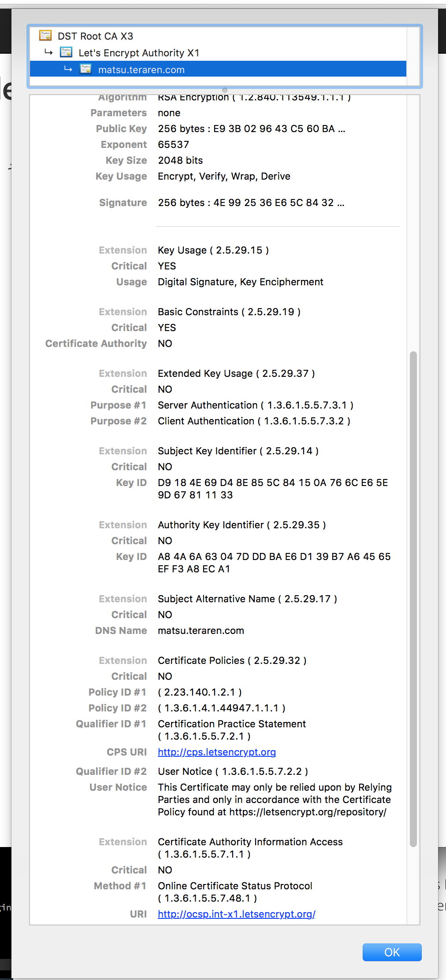Image resolution: width=446 pixels, height=980 pixels.
Task: Click the Exponent value 65537
Action: tap(174, 144)
